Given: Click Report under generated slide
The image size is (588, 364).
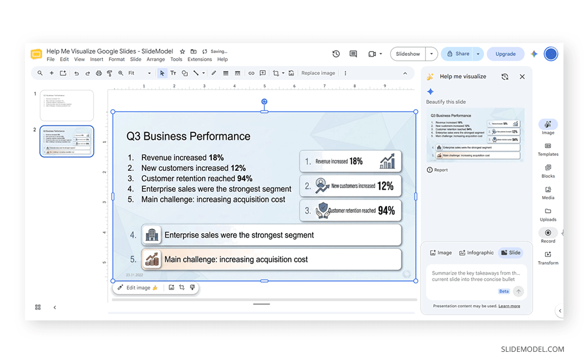Looking at the screenshot, I should tap(437, 170).
